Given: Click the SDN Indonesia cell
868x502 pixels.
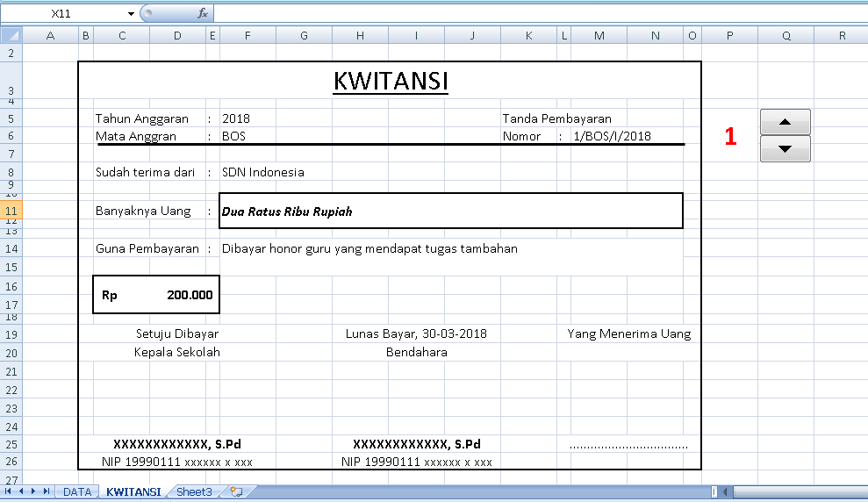Looking at the screenshot, I should coord(263,172).
